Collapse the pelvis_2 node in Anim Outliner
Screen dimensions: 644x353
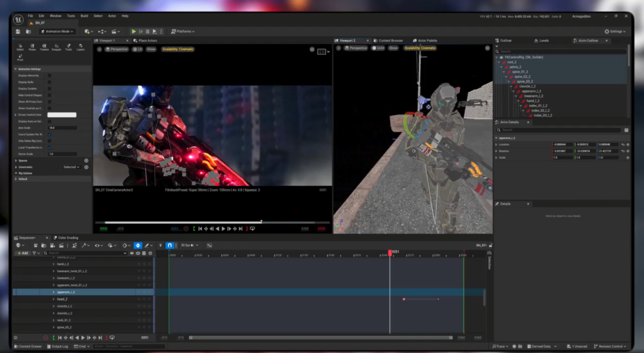click(x=501, y=67)
